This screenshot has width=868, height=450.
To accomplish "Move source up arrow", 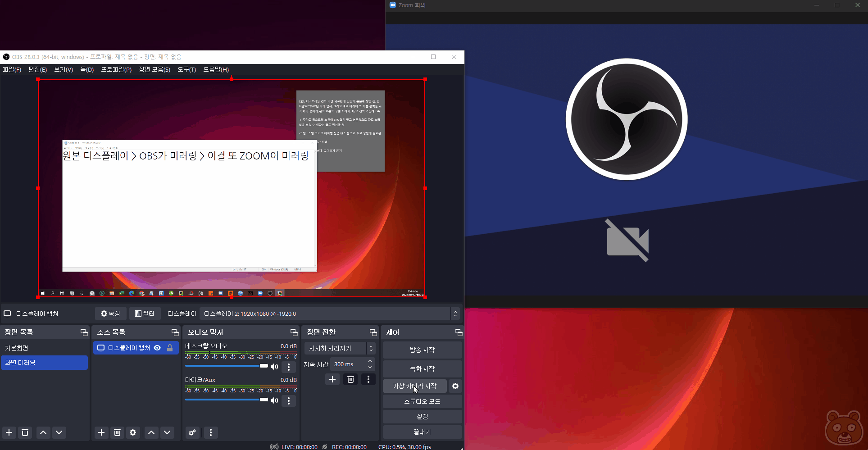I will 151,432.
